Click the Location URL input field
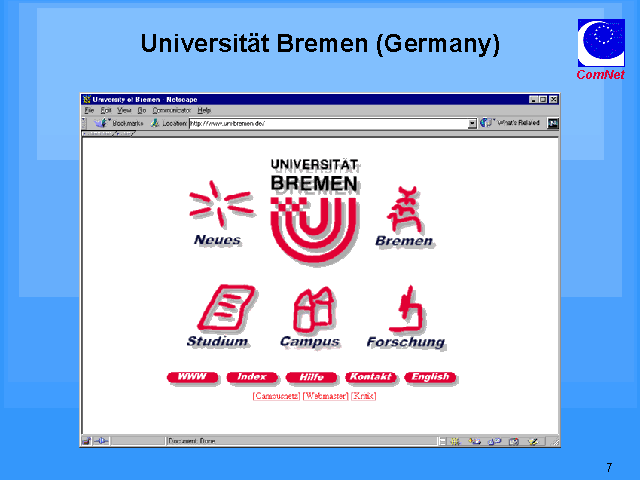Screen dimensions: 640x480 pos(328,123)
